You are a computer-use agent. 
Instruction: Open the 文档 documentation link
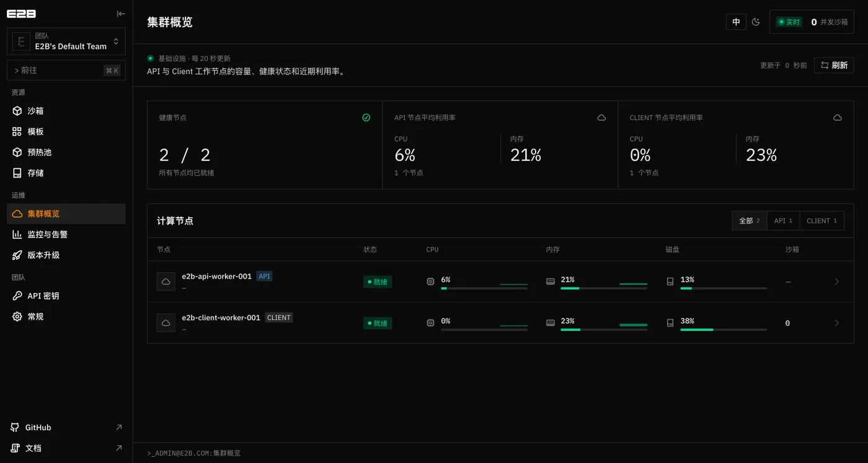(66, 448)
